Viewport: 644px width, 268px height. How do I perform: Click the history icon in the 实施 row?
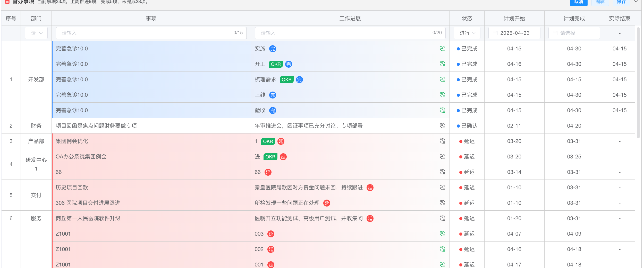442,48
